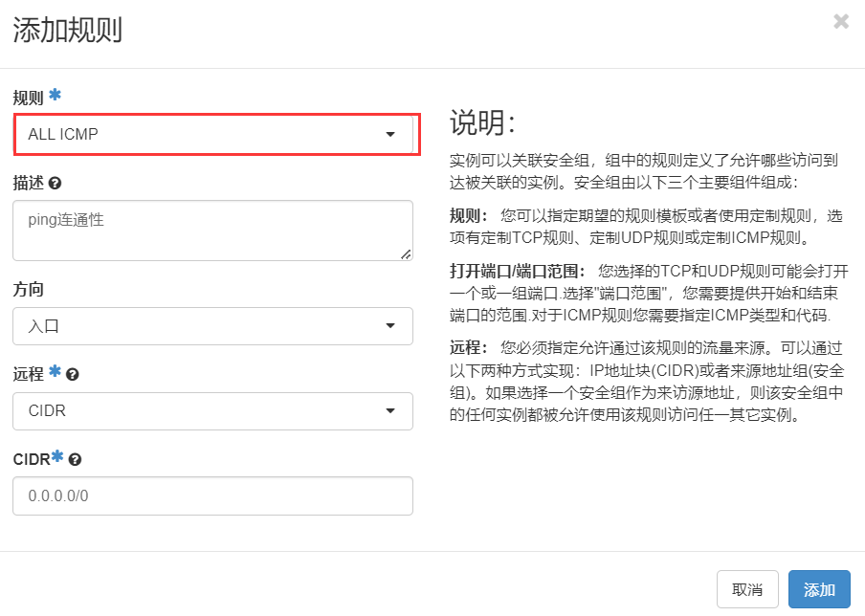Close the 添加规则 dialog
This screenshot has height=616, width=865.
(x=841, y=21)
